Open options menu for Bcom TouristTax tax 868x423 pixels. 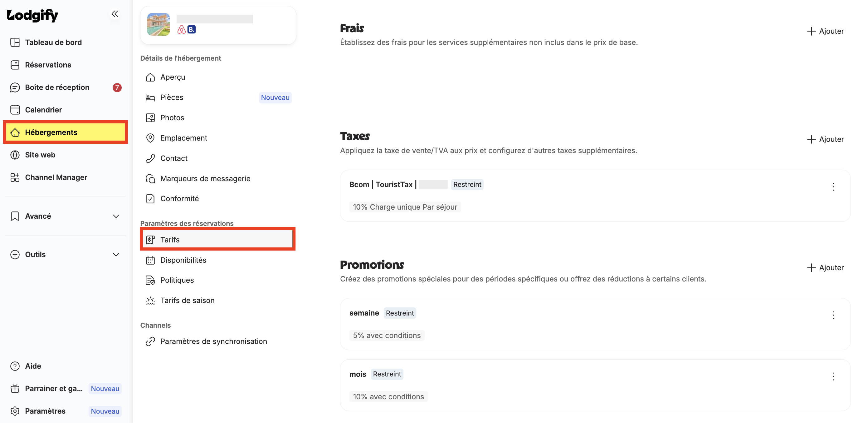pyautogui.click(x=833, y=187)
